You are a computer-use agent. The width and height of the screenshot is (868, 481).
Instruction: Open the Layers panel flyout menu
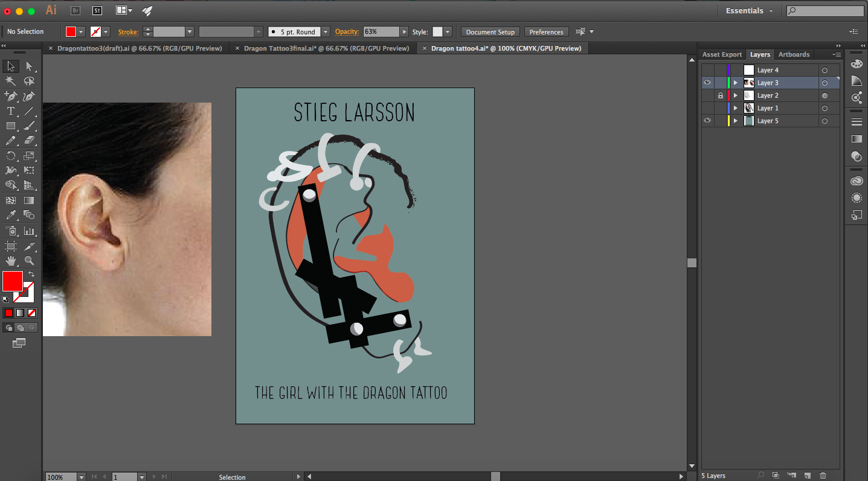click(838, 54)
